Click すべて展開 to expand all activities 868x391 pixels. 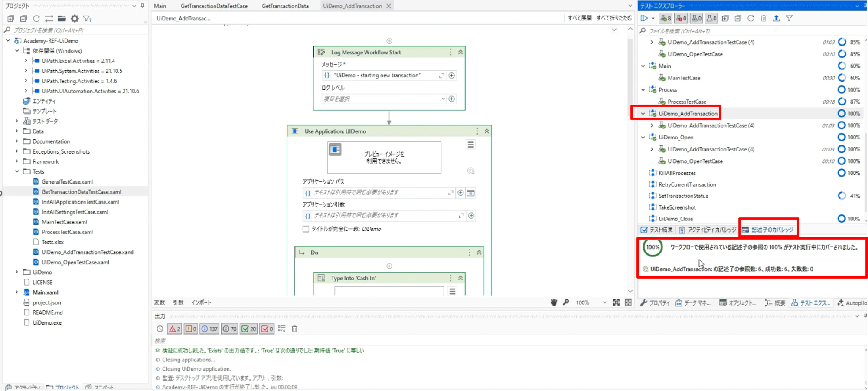[x=580, y=18]
